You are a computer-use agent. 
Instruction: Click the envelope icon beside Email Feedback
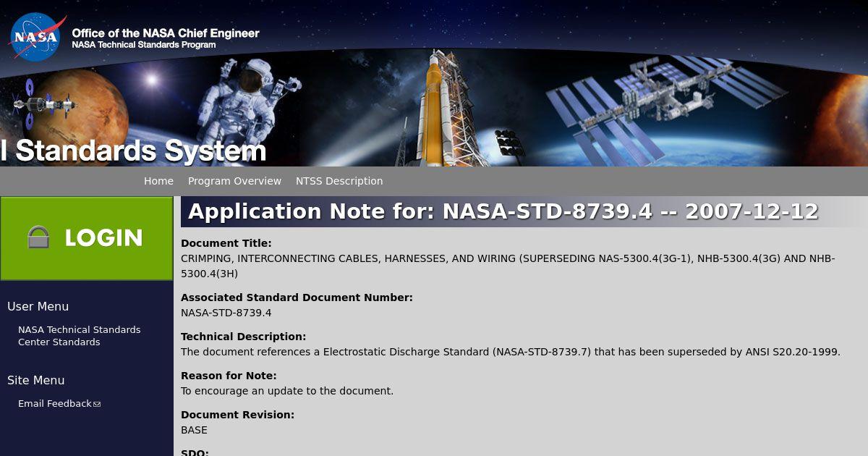(97, 404)
